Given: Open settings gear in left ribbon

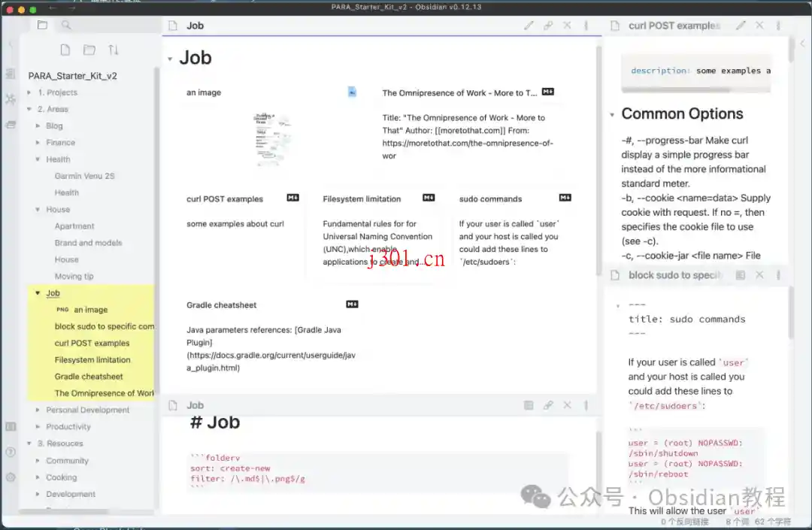Looking at the screenshot, I should (11, 477).
